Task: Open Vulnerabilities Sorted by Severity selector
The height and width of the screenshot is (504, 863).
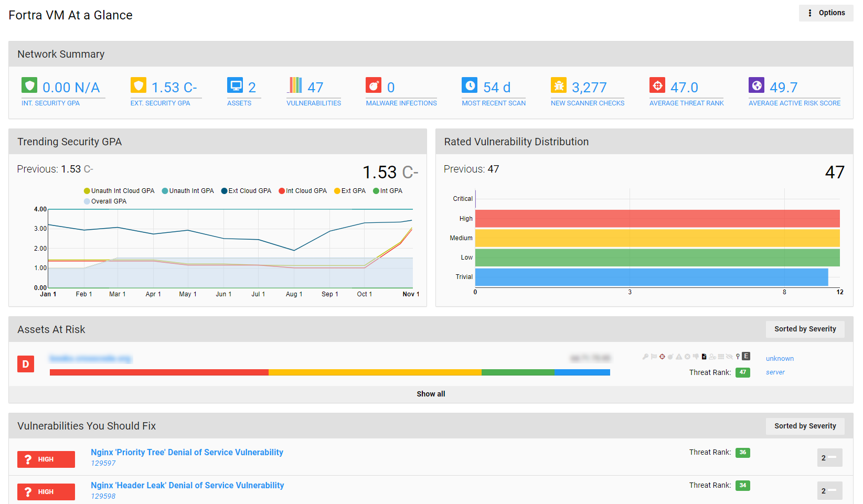Action: (x=805, y=426)
